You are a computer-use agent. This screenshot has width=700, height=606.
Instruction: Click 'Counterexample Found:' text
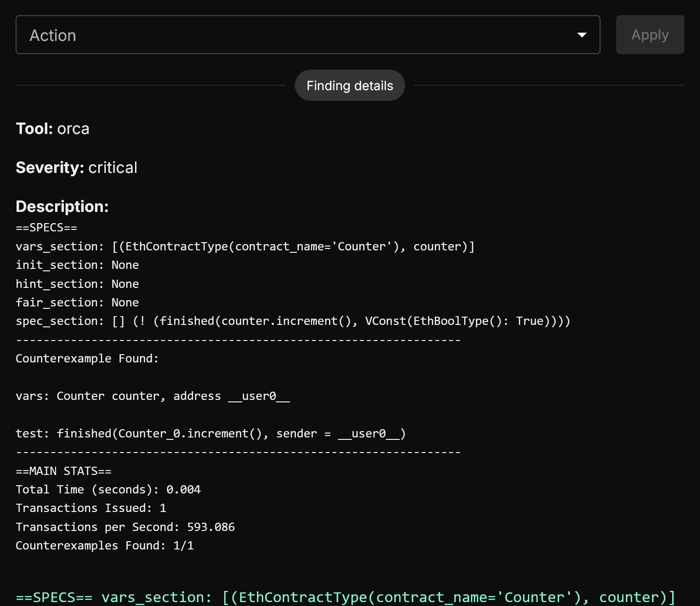(87, 359)
